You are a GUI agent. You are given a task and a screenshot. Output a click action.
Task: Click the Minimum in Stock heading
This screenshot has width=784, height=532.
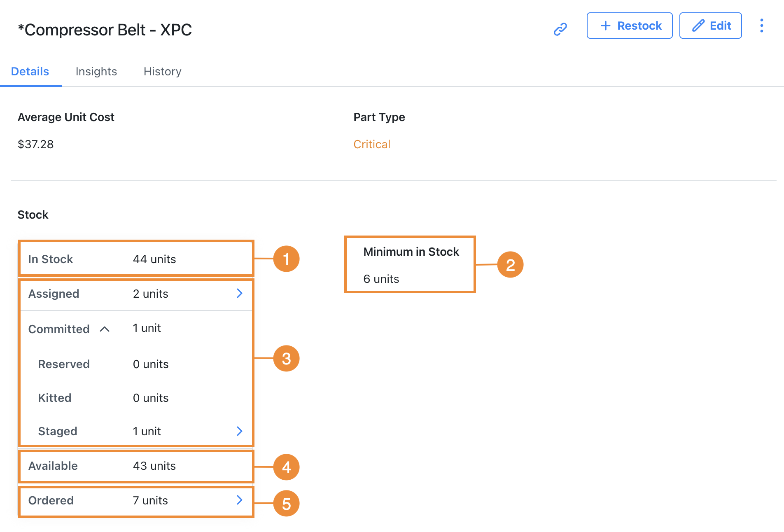(x=411, y=252)
